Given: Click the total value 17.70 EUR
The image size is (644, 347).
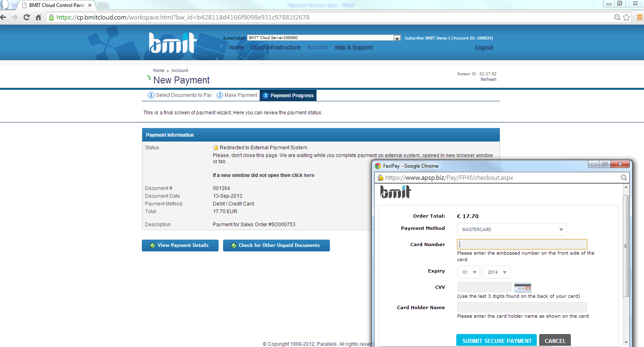Looking at the screenshot, I should pos(225,212).
